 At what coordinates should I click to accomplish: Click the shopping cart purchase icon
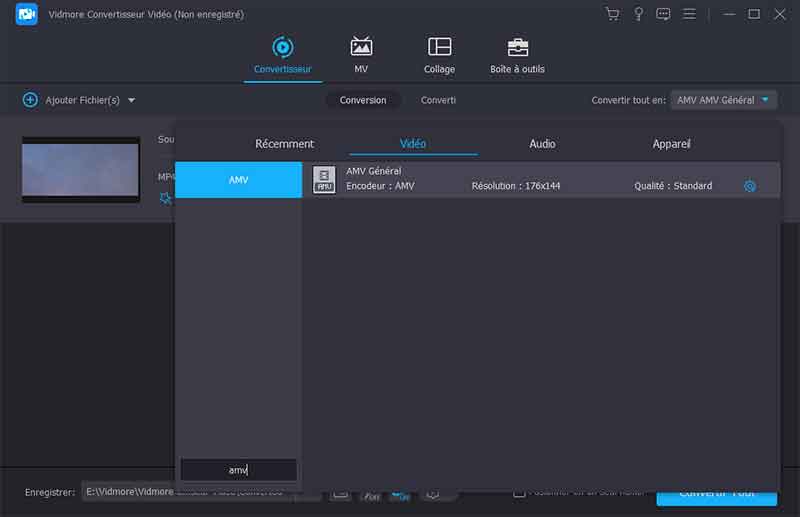coord(612,14)
